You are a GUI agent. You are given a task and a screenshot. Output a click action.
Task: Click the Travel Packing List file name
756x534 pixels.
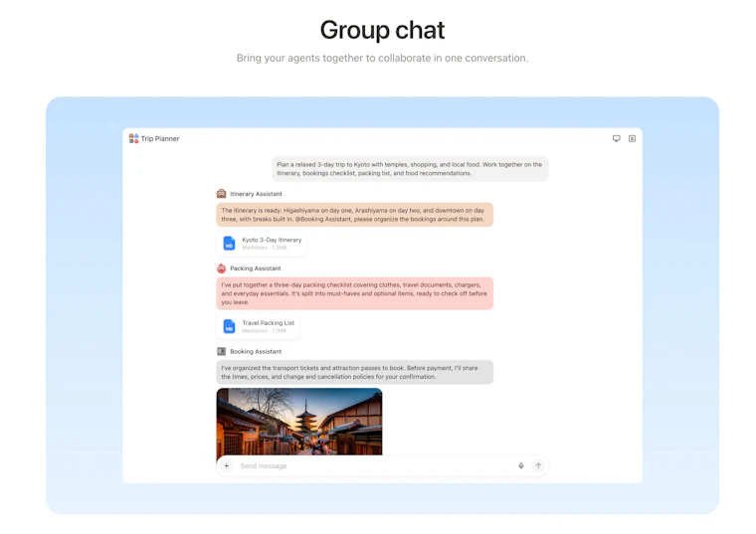[x=268, y=323]
